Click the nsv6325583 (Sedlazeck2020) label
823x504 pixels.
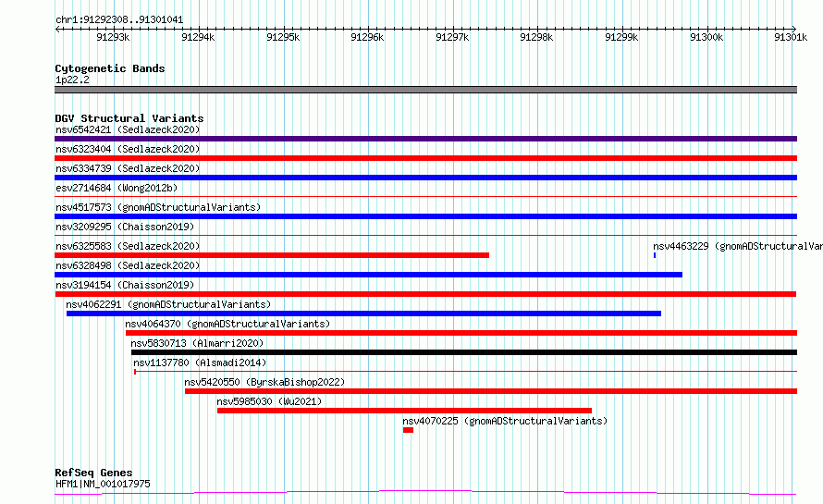pos(128,246)
